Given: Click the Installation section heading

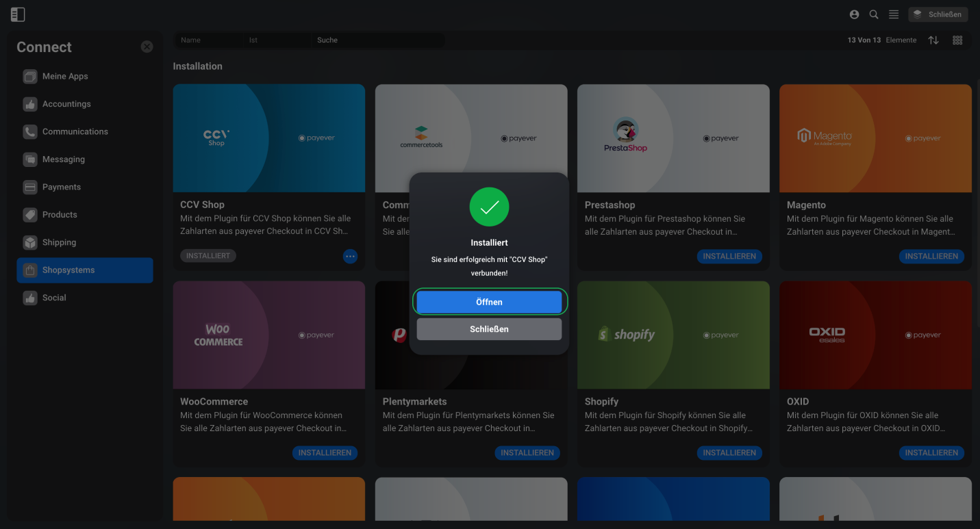Looking at the screenshot, I should click(197, 66).
